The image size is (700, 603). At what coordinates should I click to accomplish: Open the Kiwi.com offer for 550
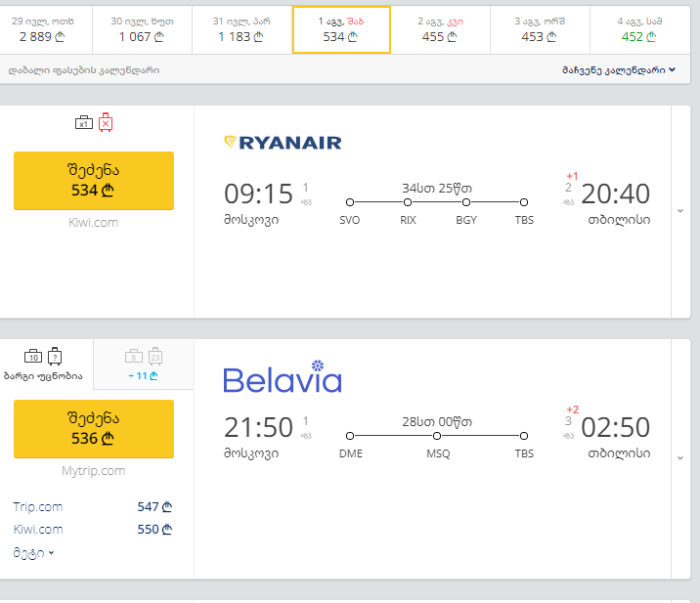pos(93,530)
